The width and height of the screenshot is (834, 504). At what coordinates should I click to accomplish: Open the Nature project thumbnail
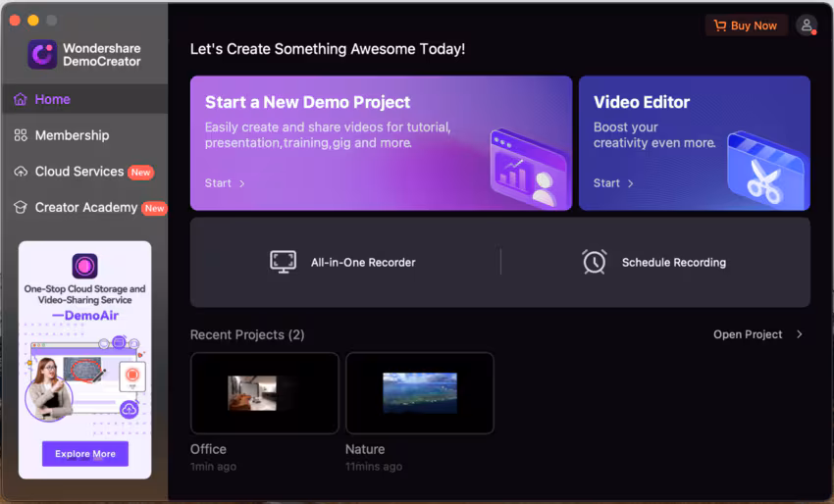(x=420, y=393)
